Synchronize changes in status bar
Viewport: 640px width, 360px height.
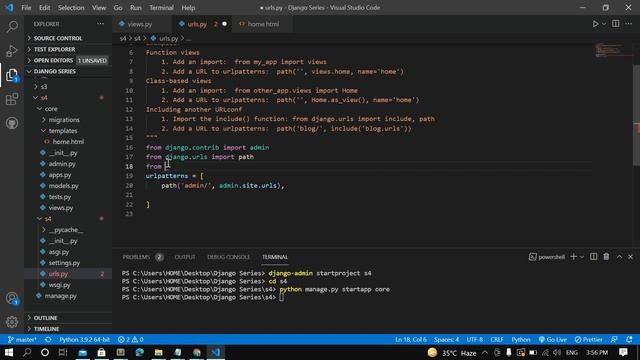coord(48,340)
